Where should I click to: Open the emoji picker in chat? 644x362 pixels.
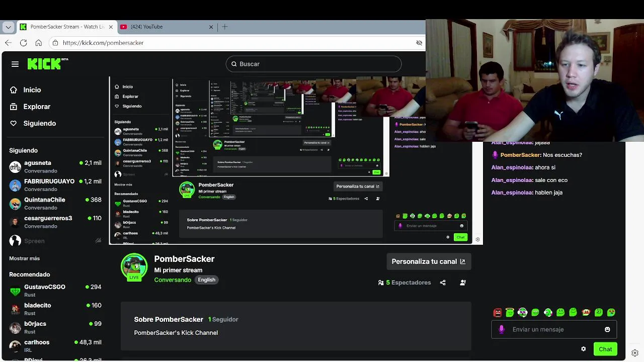coord(607,329)
